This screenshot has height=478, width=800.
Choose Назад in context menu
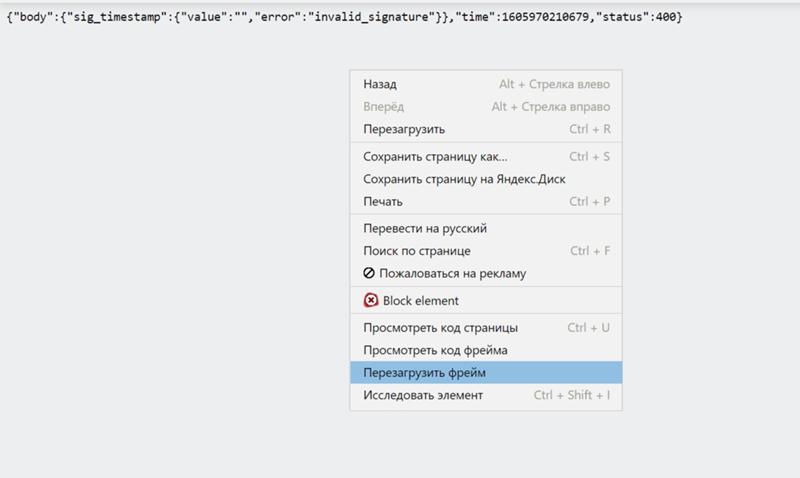click(380, 85)
